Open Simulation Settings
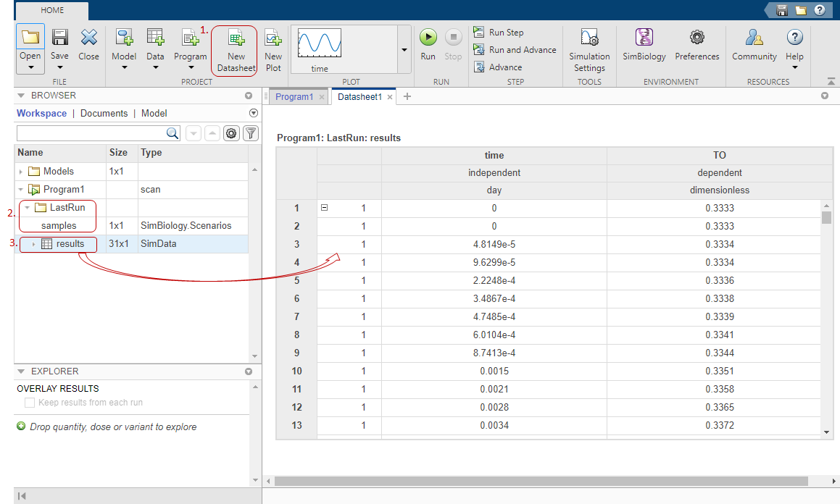 coord(589,39)
